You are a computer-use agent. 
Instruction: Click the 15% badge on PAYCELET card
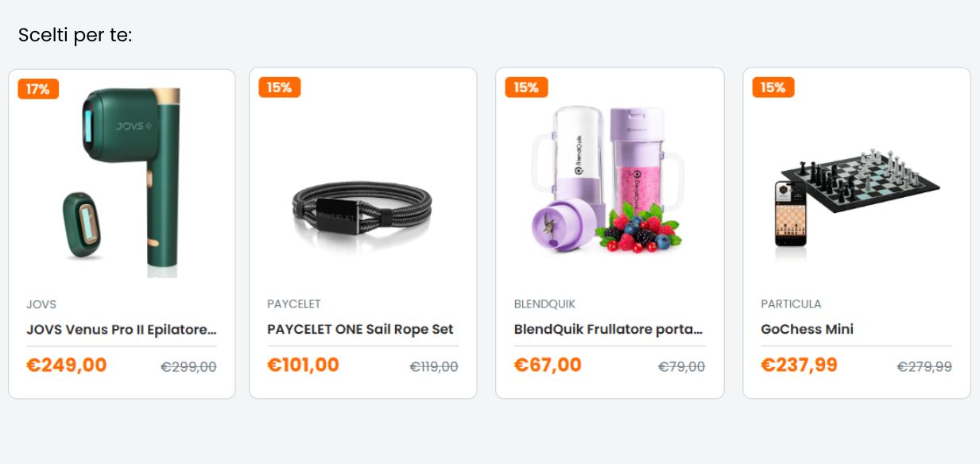coord(280,87)
